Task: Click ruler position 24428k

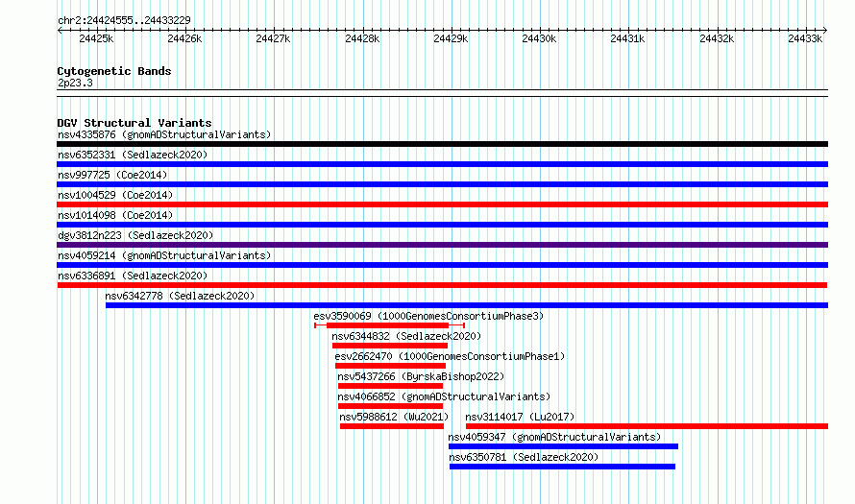Action: pyautogui.click(x=362, y=38)
